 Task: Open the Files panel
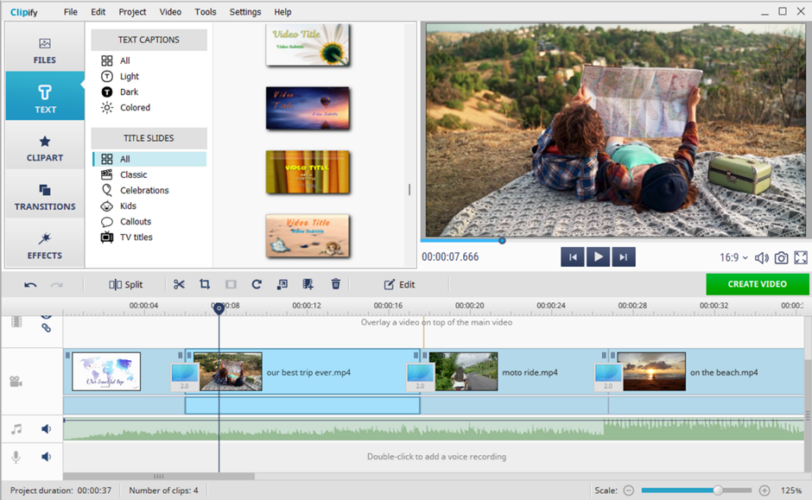pyautogui.click(x=45, y=51)
